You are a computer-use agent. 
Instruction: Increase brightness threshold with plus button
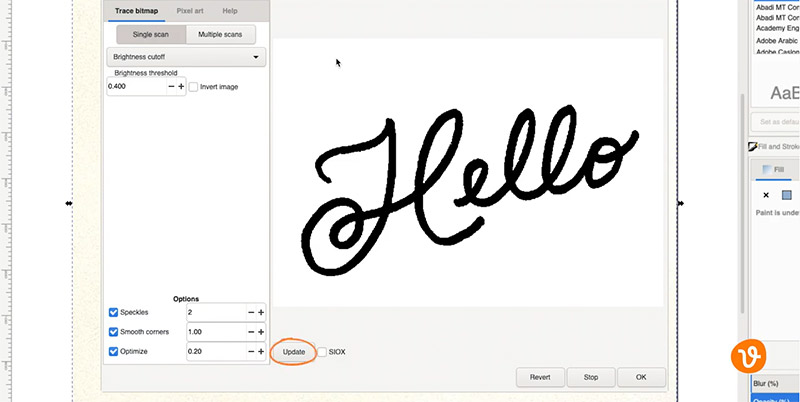[181, 87]
